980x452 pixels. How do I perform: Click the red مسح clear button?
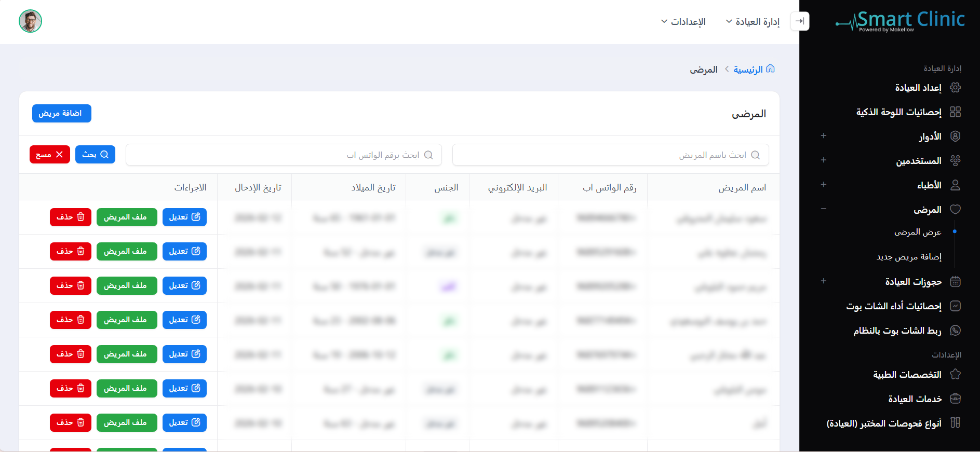click(50, 155)
